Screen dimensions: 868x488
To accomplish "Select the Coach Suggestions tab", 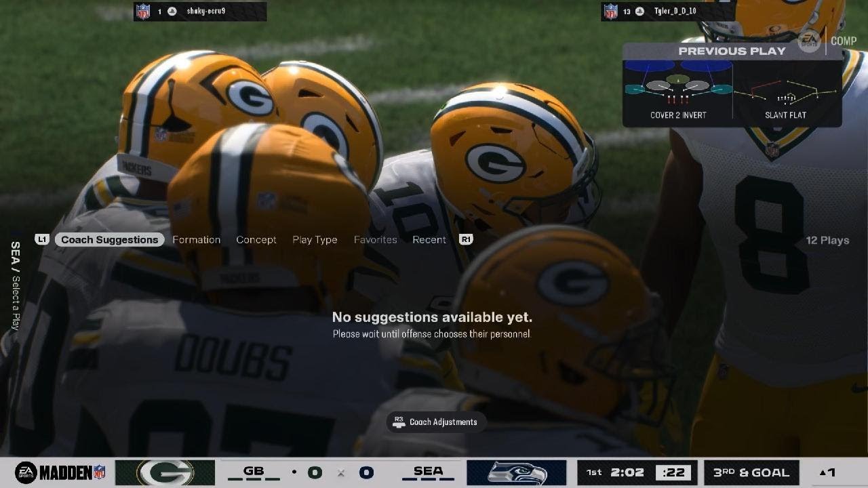I will click(x=109, y=240).
